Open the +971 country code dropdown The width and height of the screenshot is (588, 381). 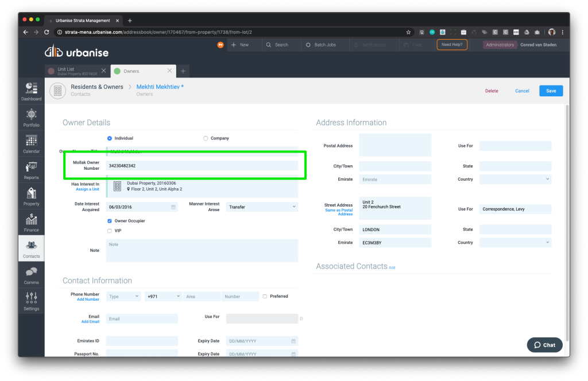pos(163,297)
